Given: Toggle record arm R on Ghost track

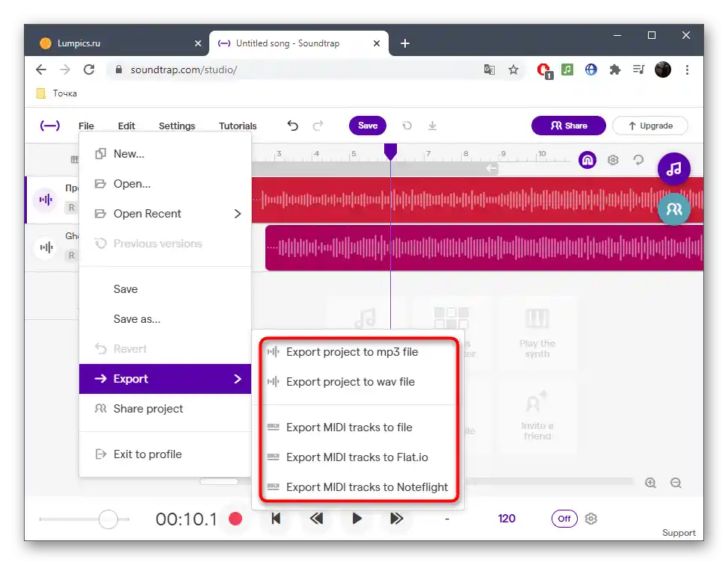Looking at the screenshot, I should point(72,256).
